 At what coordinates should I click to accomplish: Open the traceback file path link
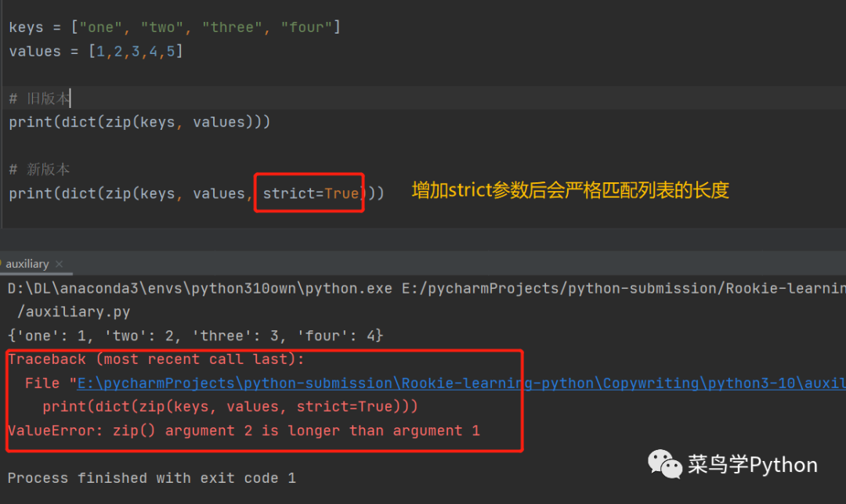(454, 383)
